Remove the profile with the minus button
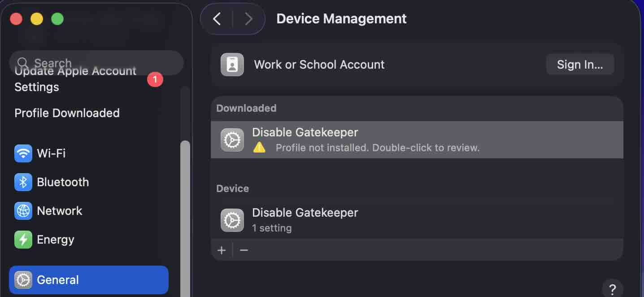The width and height of the screenshot is (644, 297). tap(244, 250)
